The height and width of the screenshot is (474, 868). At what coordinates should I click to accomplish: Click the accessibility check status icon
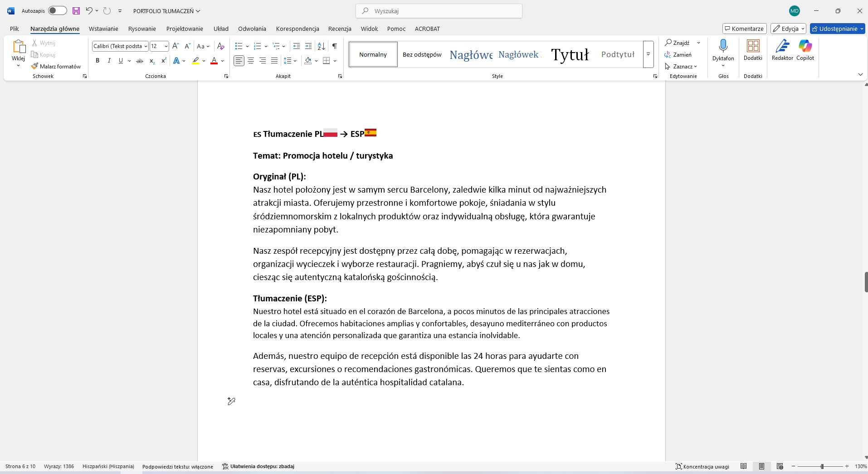pos(225,466)
